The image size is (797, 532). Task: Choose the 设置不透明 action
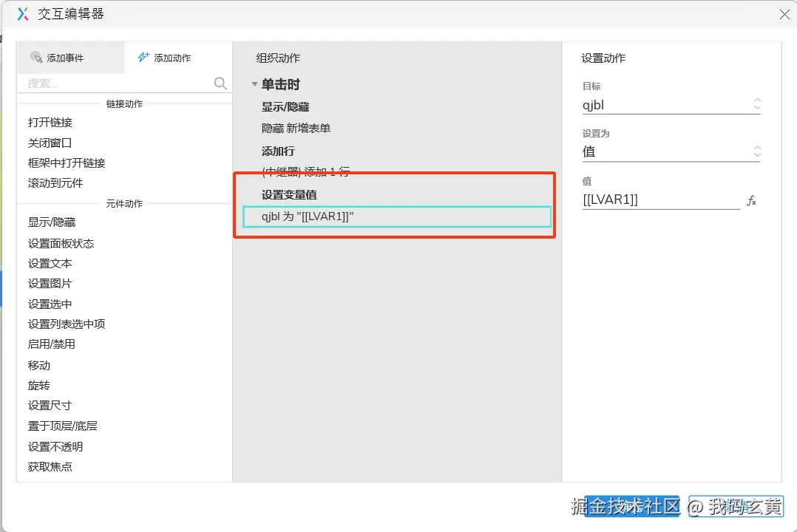pyautogui.click(x=55, y=446)
